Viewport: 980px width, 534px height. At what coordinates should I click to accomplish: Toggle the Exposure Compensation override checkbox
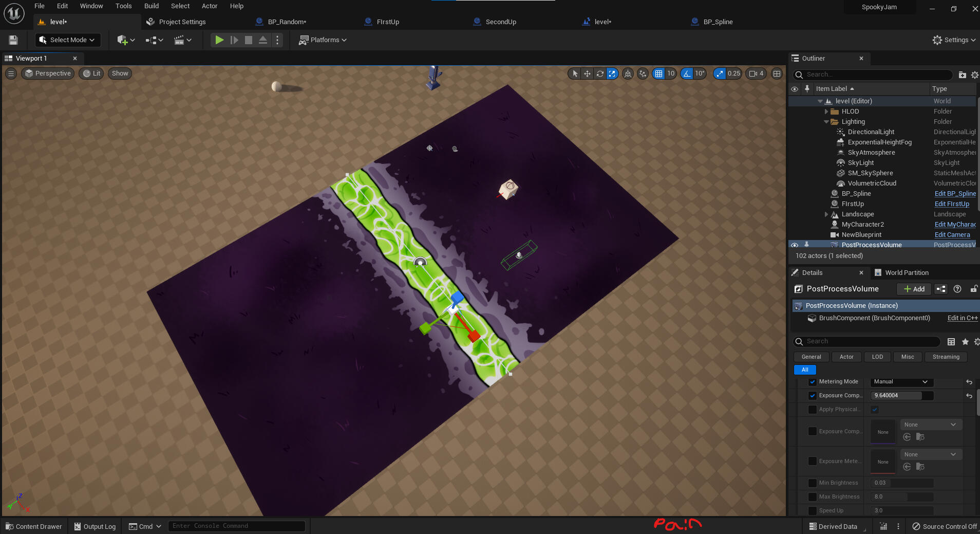(x=813, y=396)
